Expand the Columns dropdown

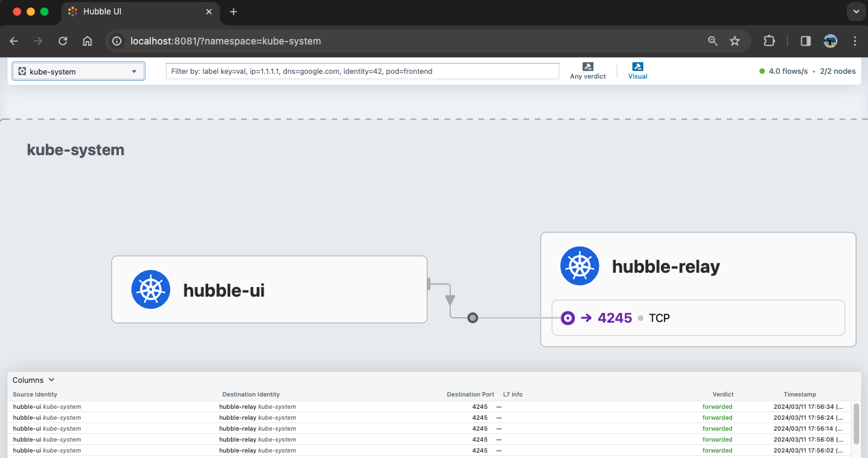click(33, 380)
